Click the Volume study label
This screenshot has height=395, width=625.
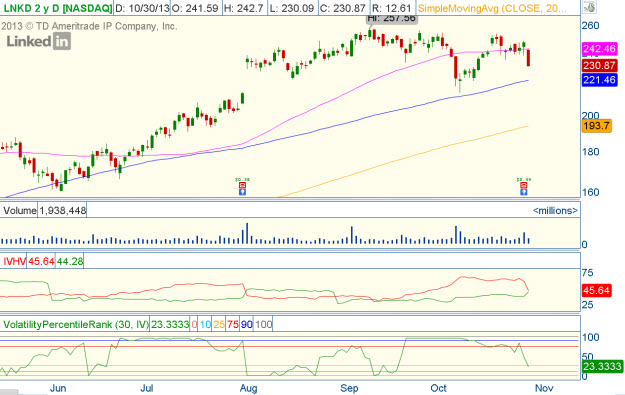click(x=19, y=210)
